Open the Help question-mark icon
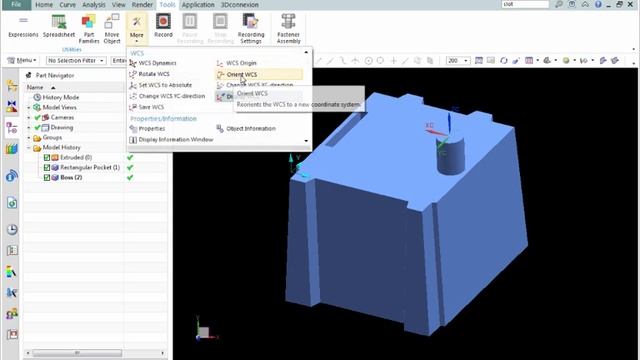The height and width of the screenshot is (360, 640). [x=598, y=4]
